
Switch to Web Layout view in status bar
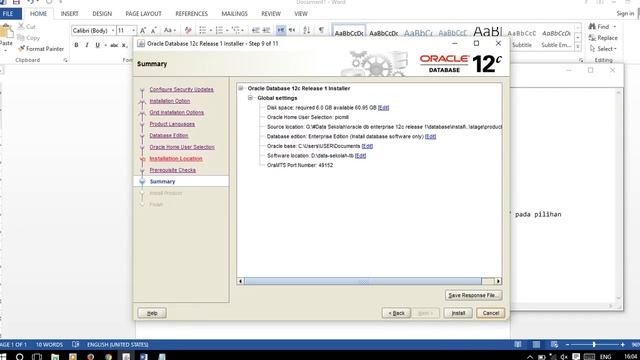pyautogui.click(x=554, y=344)
